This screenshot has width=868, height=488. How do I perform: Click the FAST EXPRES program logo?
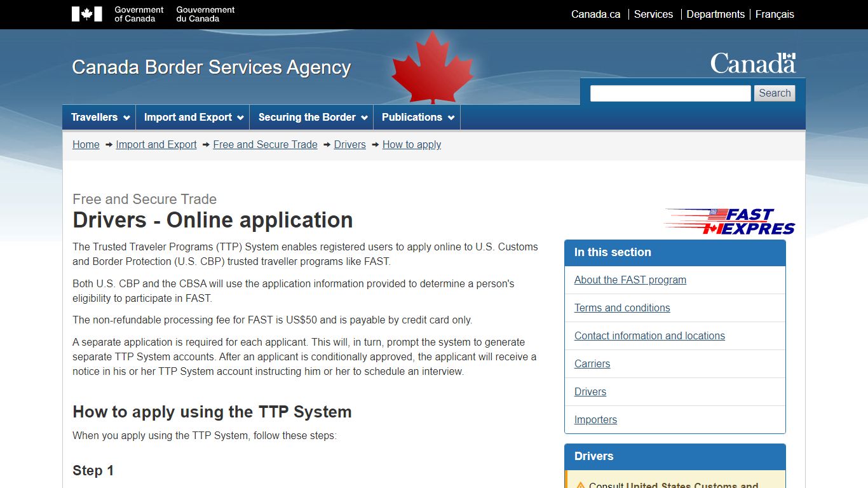(729, 222)
